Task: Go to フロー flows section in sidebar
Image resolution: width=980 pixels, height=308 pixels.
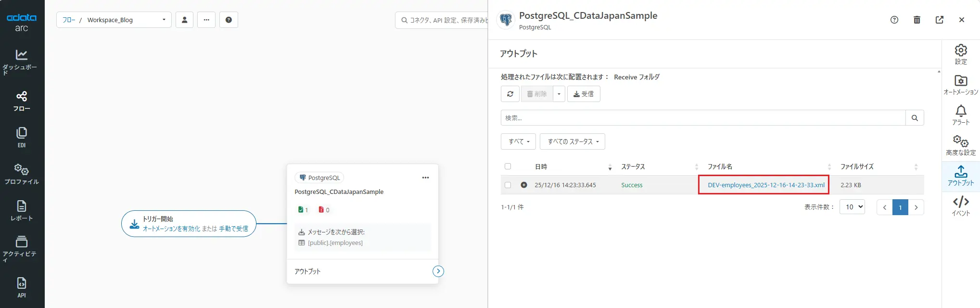Action: point(22,101)
